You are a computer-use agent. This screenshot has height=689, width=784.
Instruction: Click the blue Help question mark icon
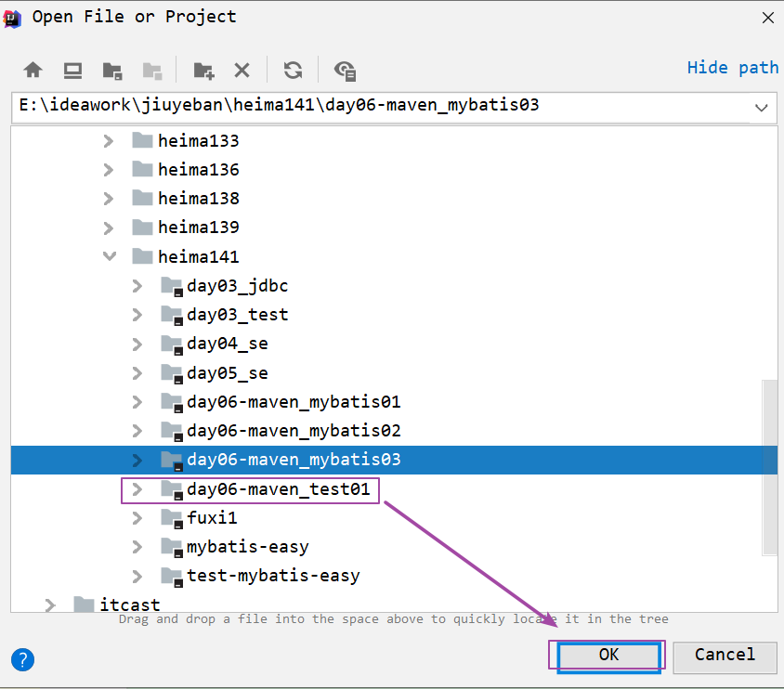[23, 659]
